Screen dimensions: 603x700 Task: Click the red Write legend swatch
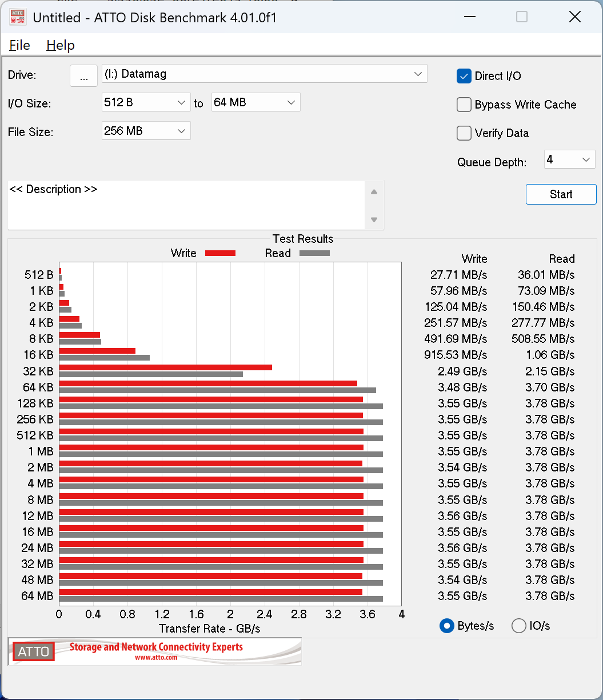[x=220, y=253]
